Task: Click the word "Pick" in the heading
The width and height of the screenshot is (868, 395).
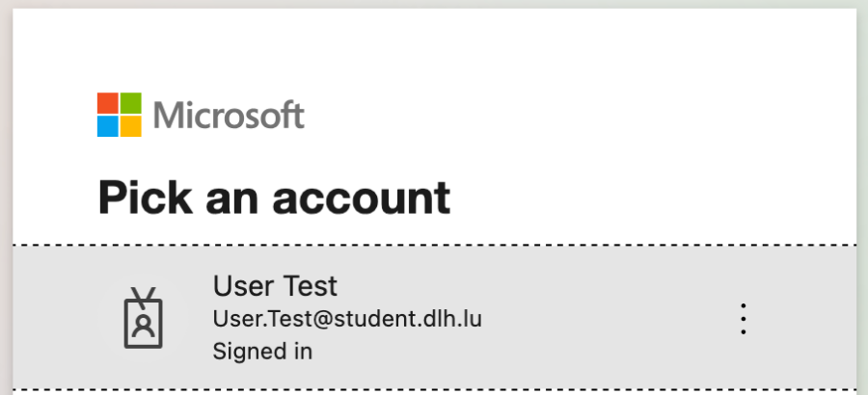Action: click(x=138, y=197)
